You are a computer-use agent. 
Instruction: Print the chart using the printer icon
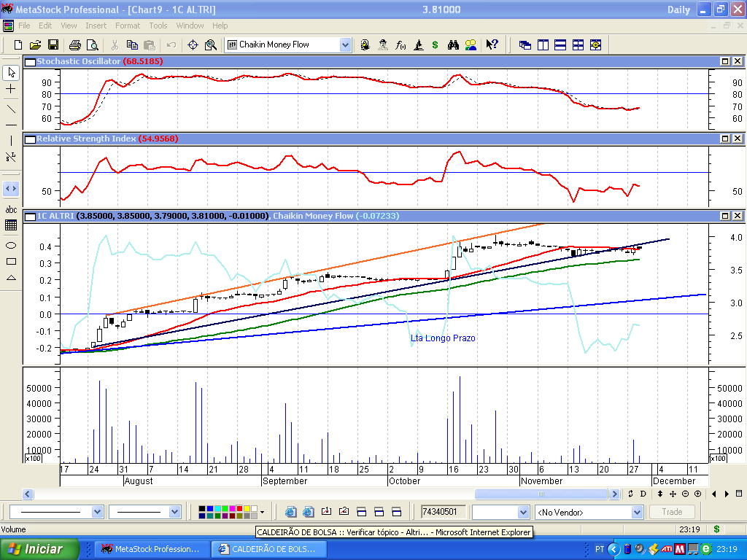(75, 44)
